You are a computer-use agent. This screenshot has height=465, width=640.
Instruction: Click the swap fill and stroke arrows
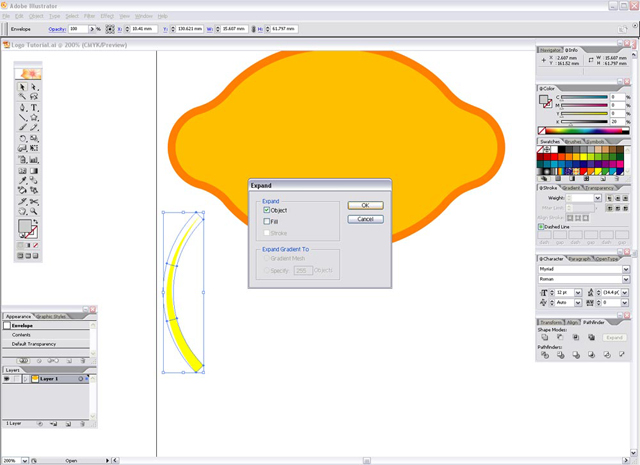(x=36, y=222)
